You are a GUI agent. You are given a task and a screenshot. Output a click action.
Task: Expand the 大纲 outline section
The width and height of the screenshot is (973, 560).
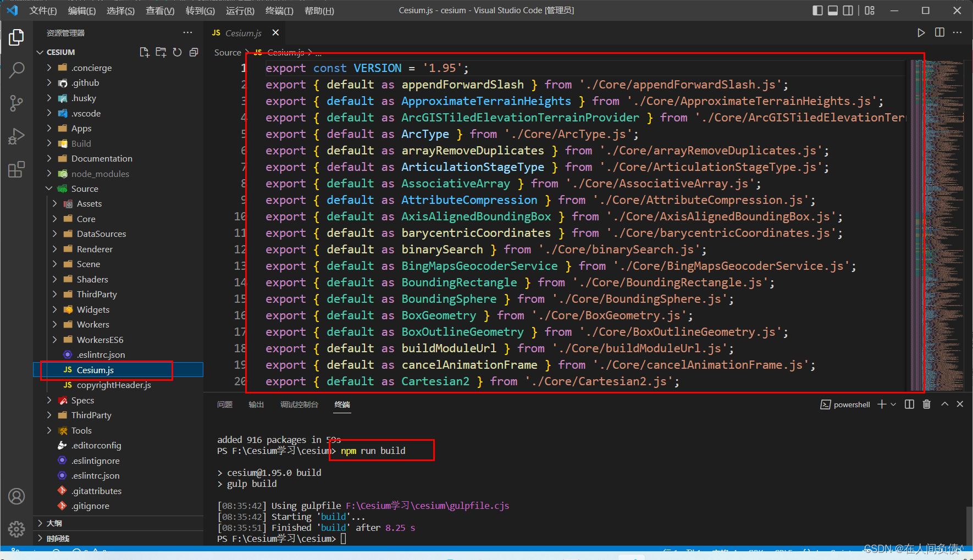click(118, 523)
